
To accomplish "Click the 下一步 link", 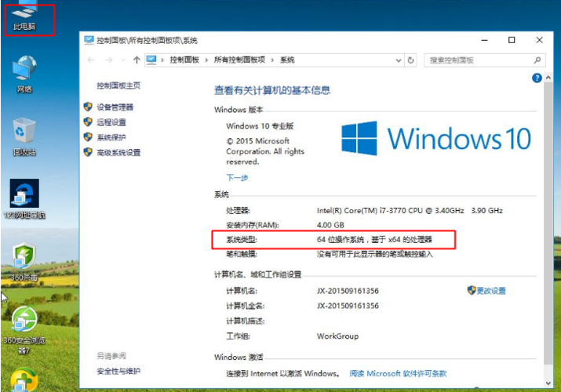I will [x=237, y=177].
